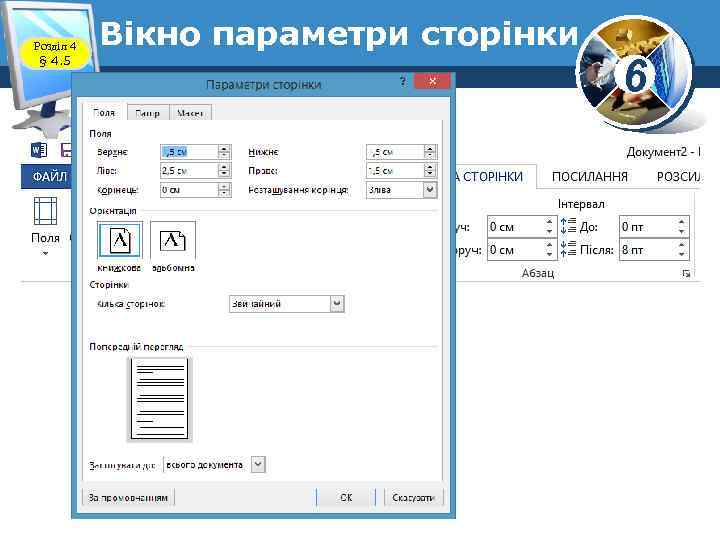Click the Праве margin input field
Image resolution: width=720 pixels, height=540 pixels.
[x=395, y=171]
